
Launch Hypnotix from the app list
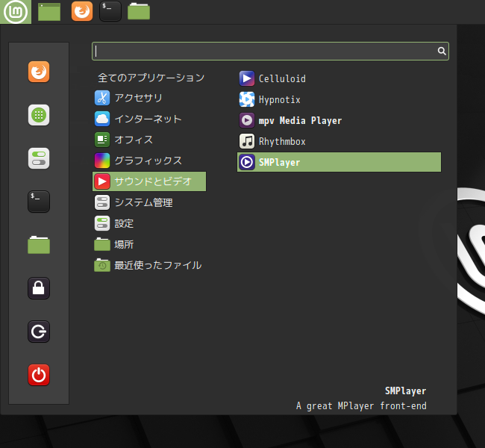click(339, 99)
